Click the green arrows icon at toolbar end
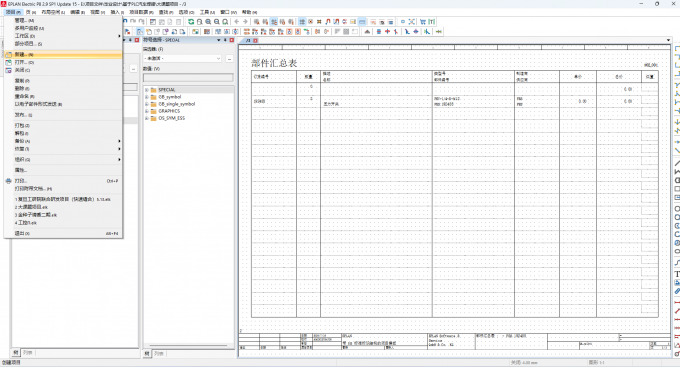 pyautogui.click(x=439, y=32)
